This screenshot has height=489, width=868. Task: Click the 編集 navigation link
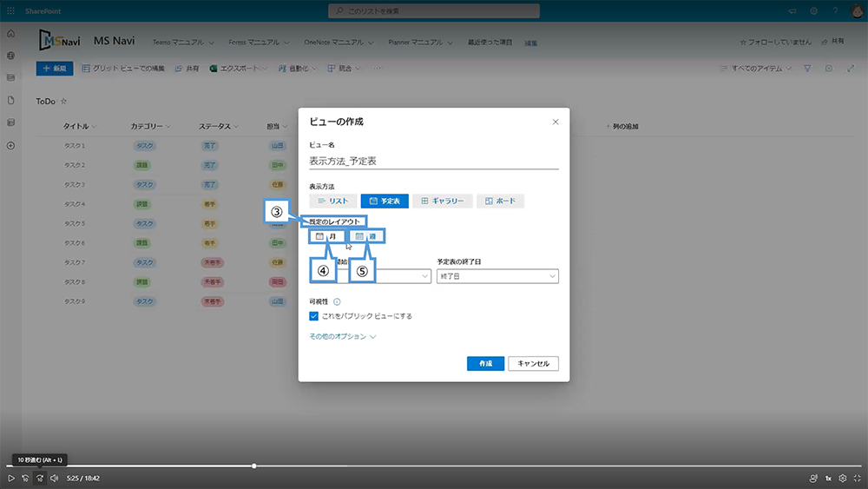click(x=531, y=43)
